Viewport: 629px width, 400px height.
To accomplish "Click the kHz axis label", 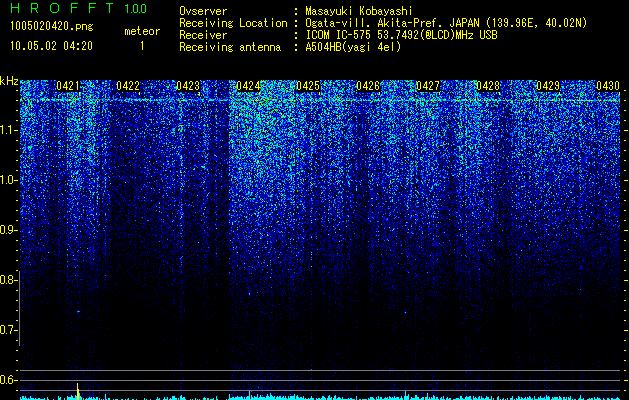I will 9,81.
